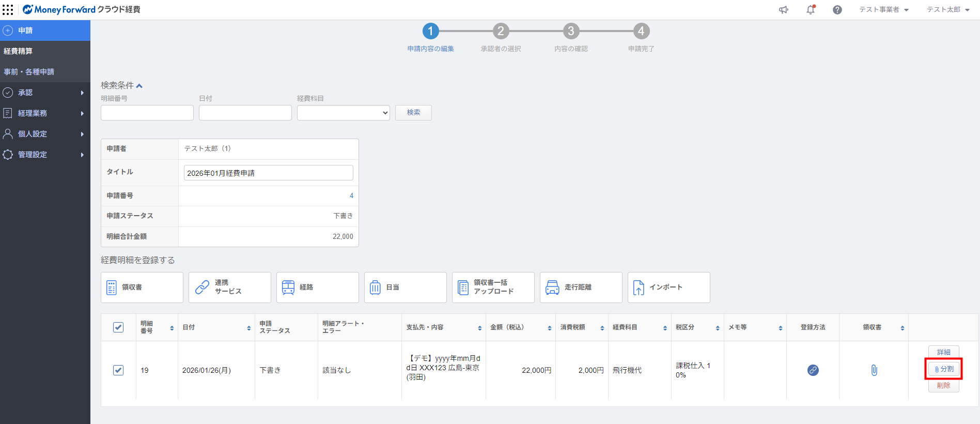Image resolution: width=980 pixels, height=424 pixels.
Task: Open the 経費科目 search dropdown
Action: coord(343,113)
